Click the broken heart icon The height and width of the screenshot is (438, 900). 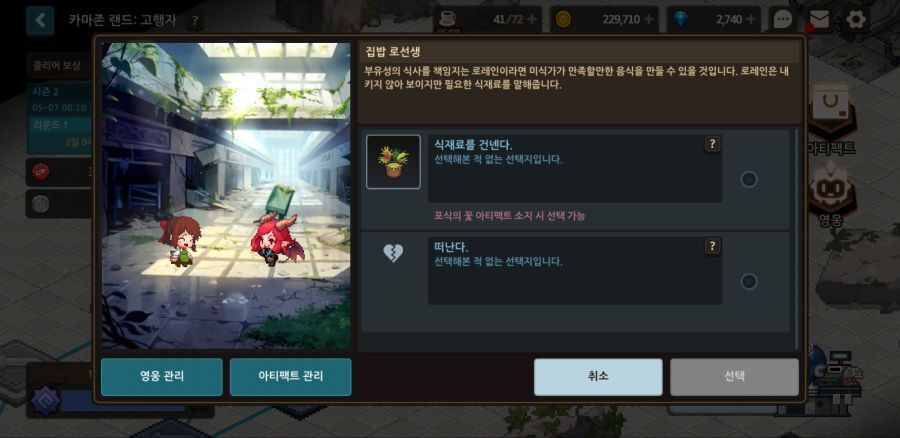click(x=393, y=253)
